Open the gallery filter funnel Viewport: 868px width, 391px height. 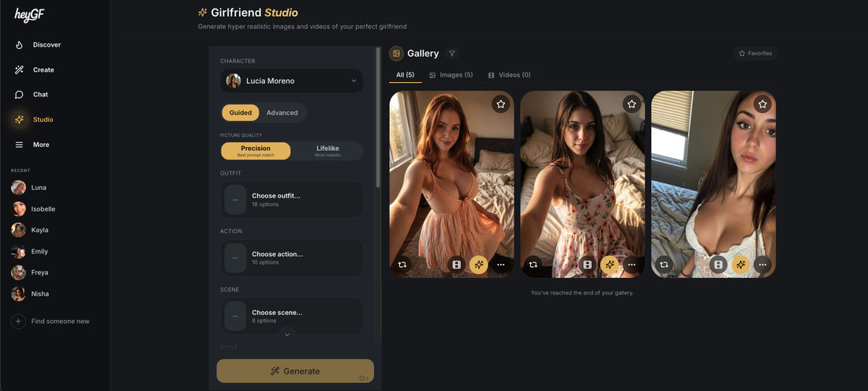451,53
